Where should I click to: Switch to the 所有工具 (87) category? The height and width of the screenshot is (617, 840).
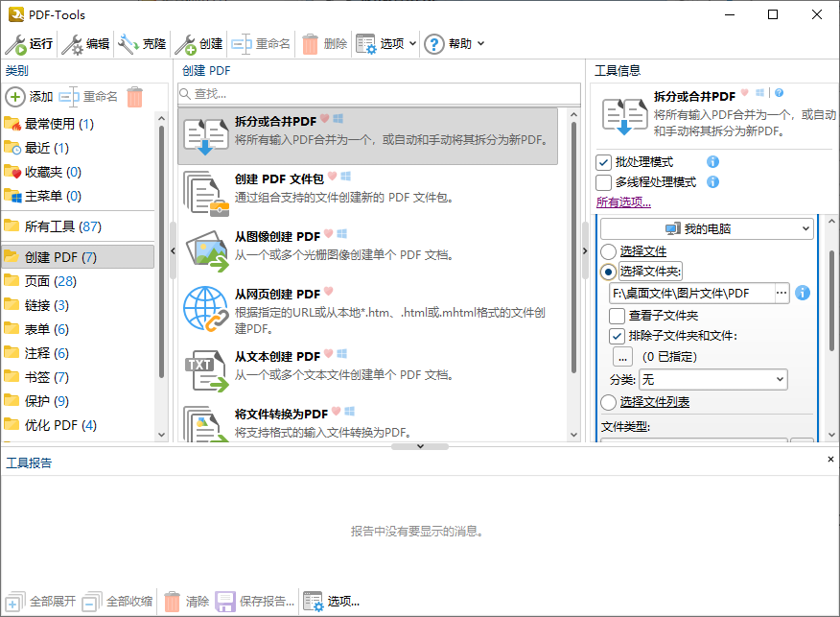63,225
